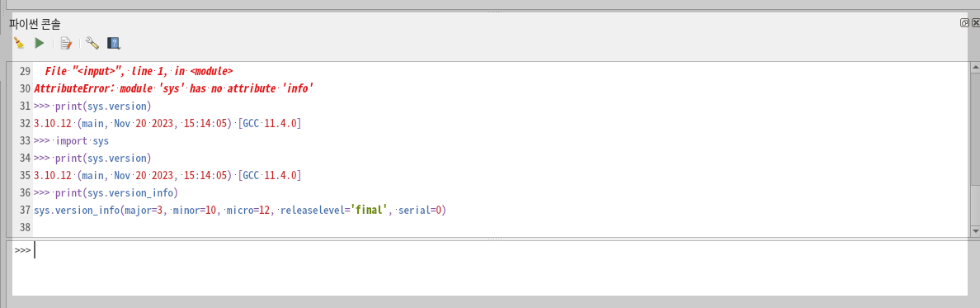Close the Python console panel
The height and width of the screenshot is (308, 980).
(975, 22)
